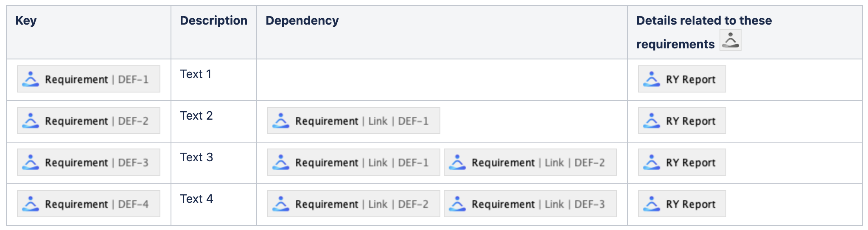This screenshot has width=868, height=230.
Task: Select the Dependency column header
Action: pos(302,20)
